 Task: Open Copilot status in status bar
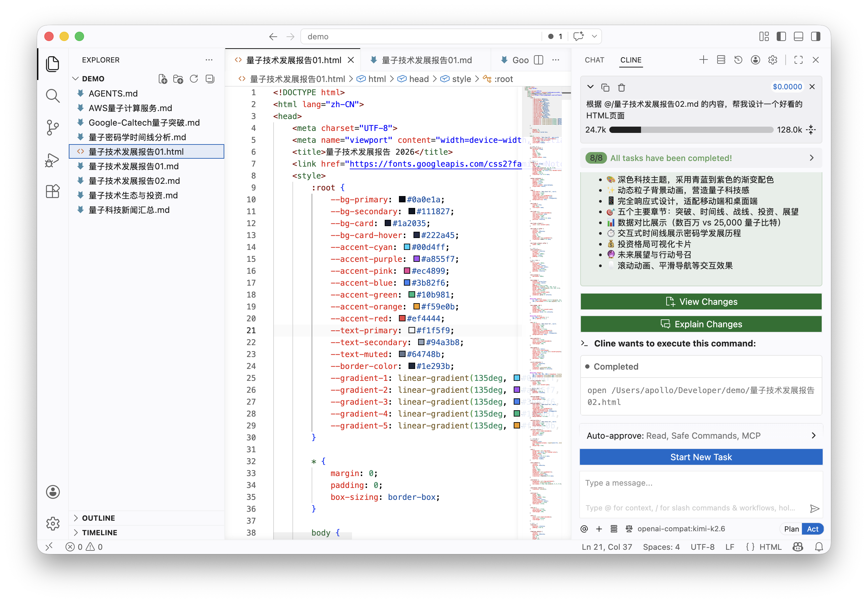coord(798,547)
